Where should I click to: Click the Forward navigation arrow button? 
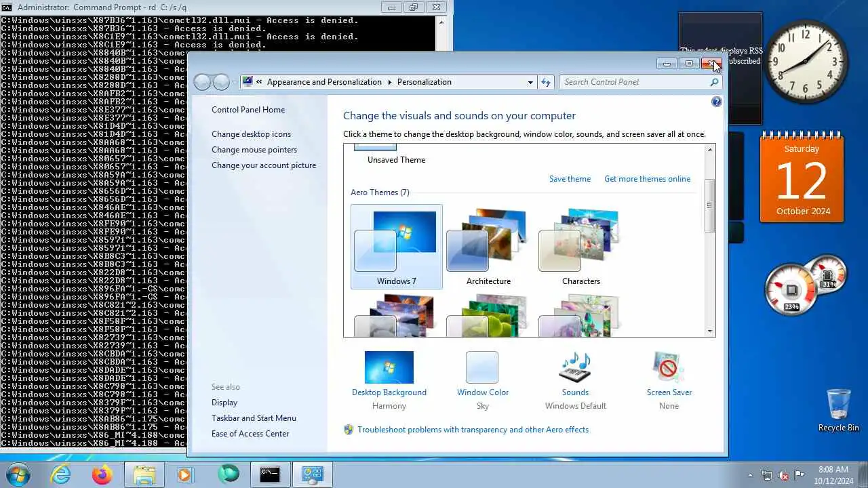pos(221,82)
